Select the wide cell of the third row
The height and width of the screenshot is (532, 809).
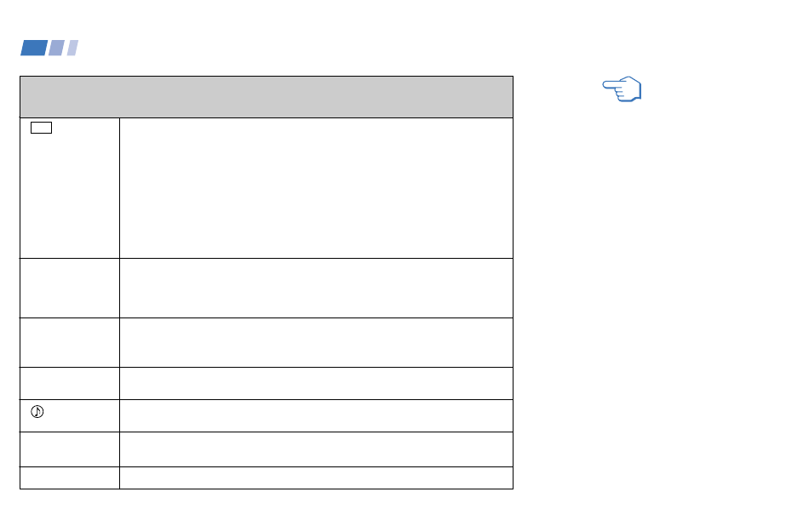(316, 343)
